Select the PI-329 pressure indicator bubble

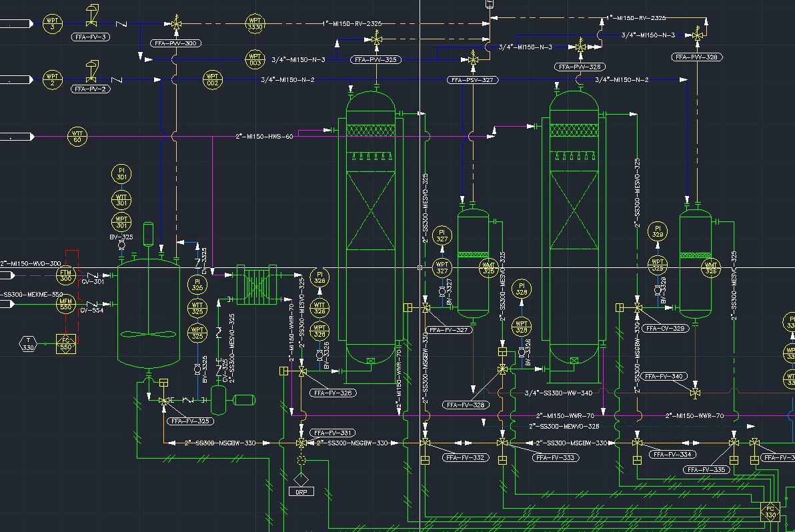pos(658,231)
